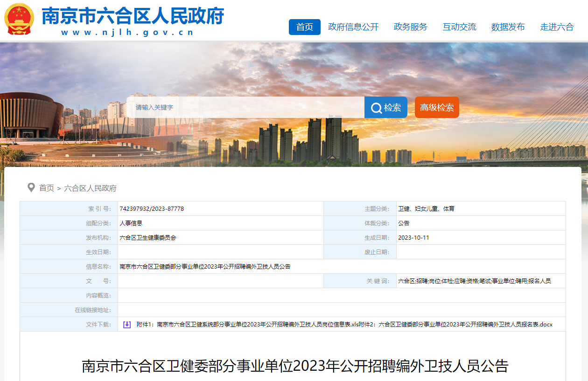This screenshot has height=381, width=588.
Task: Open the 政府信息公开 menu
Action: coord(353,27)
